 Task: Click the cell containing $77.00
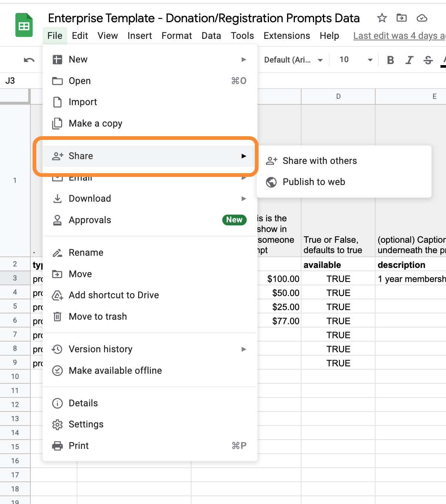pyautogui.click(x=279, y=321)
